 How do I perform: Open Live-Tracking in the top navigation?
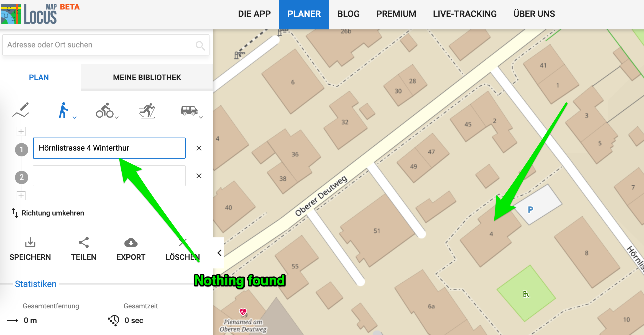point(465,14)
